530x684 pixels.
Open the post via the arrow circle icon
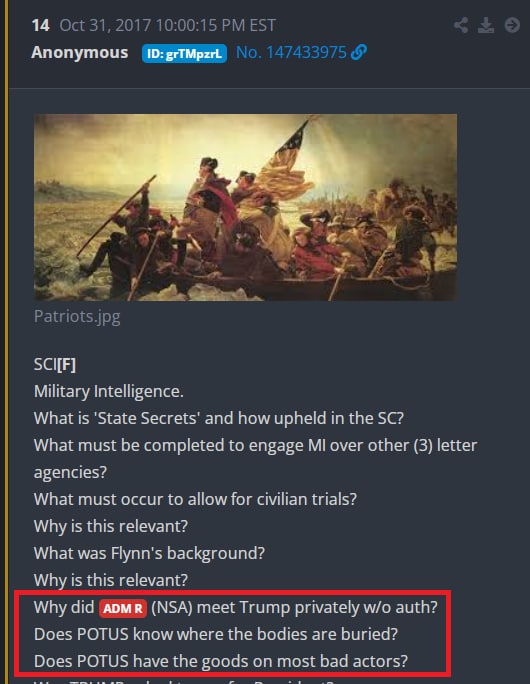coord(512,25)
